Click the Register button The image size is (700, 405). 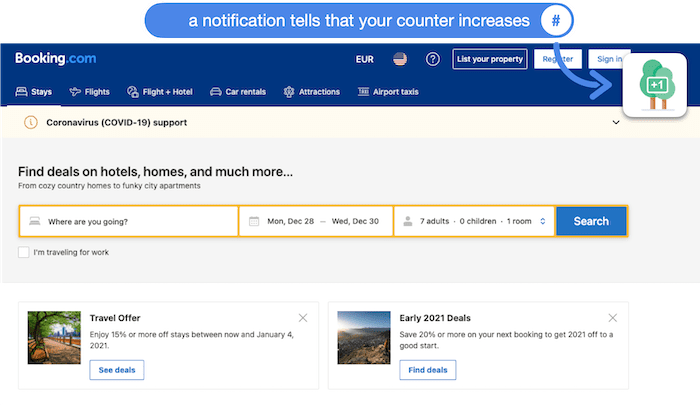click(558, 59)
